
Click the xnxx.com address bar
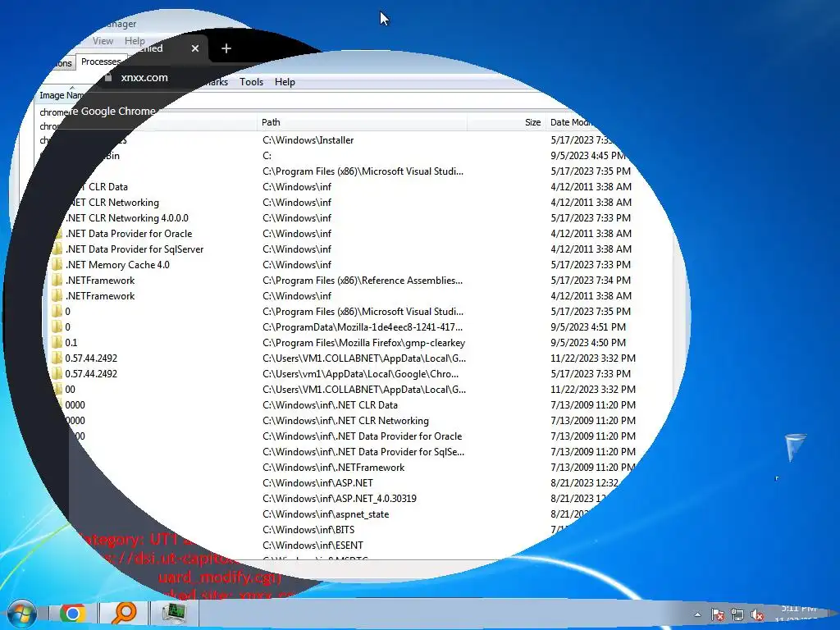(x=144, y=78)
